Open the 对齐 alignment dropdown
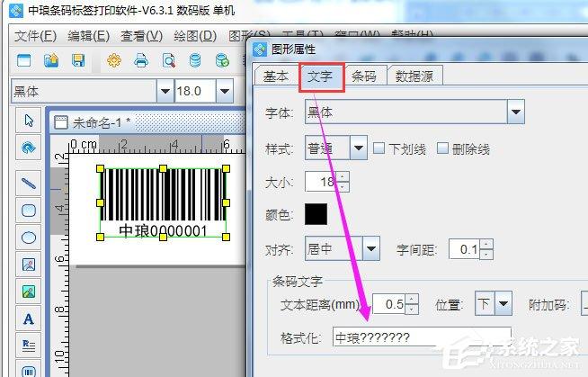Image resolution: width=588 pixels, height=377 pixels. point(370,248)
